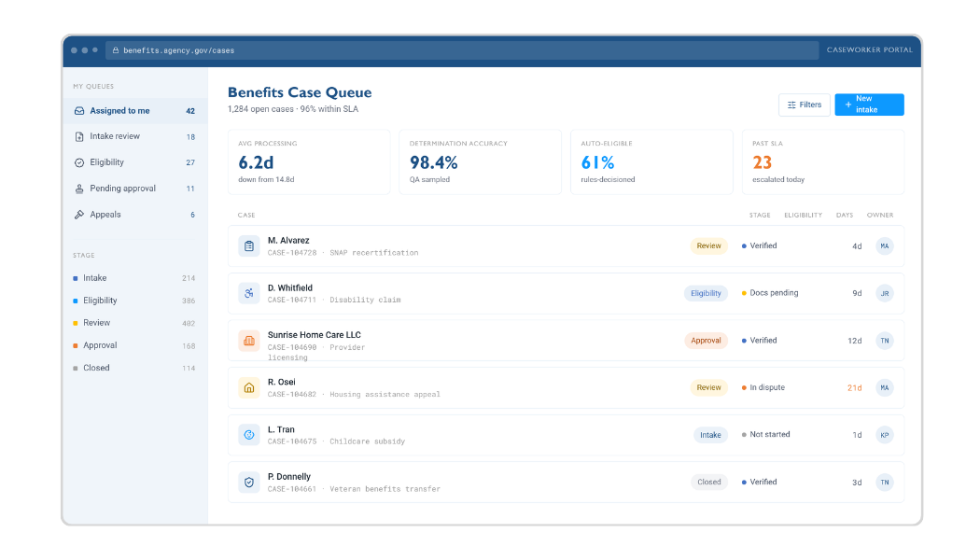Filter by Approval stage in sidebar

[x=135, y=345]
